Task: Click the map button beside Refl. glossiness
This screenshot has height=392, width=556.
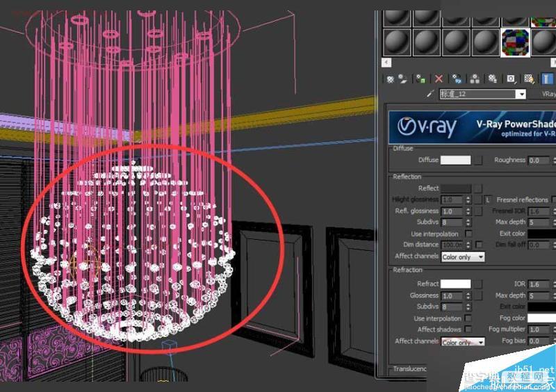Action: click(x=478, y=211)
